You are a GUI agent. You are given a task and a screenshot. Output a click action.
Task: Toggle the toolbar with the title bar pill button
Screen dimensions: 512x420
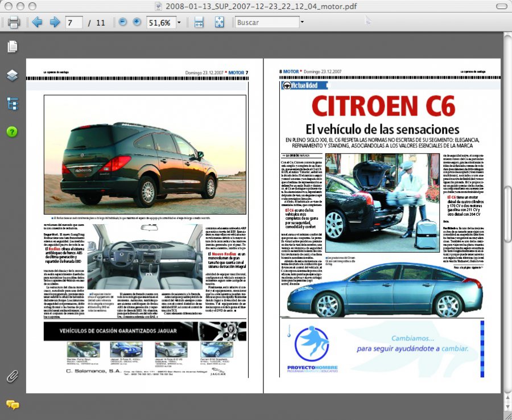coord(501,6)
